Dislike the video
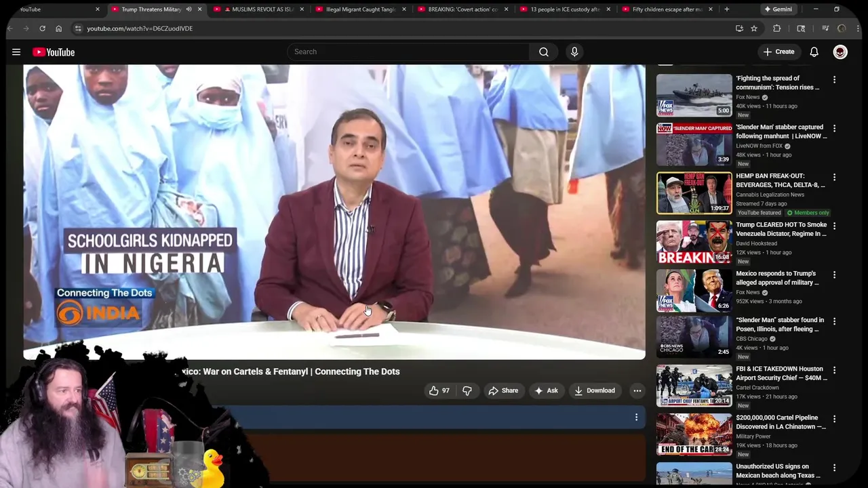The image size is (868, 488). pos(467,390)
